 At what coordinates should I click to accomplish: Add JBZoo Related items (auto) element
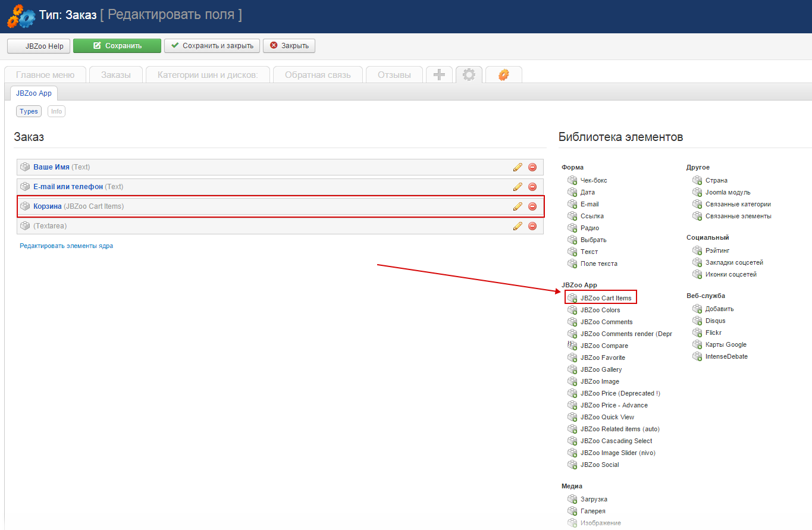pyautogui.click(x=620, y=429)
